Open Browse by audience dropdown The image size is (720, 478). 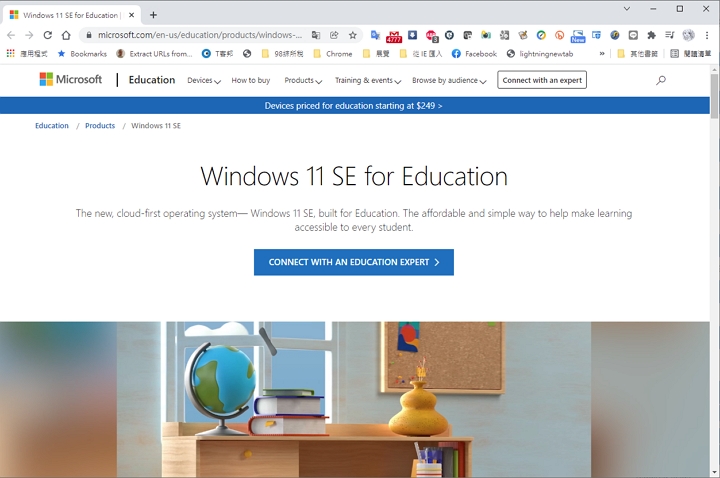pyautogui.click(x=448, y=80)
